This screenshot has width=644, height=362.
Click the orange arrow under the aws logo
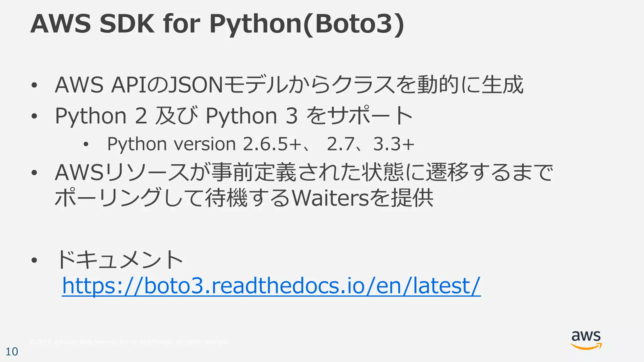[x=586, y=347]
